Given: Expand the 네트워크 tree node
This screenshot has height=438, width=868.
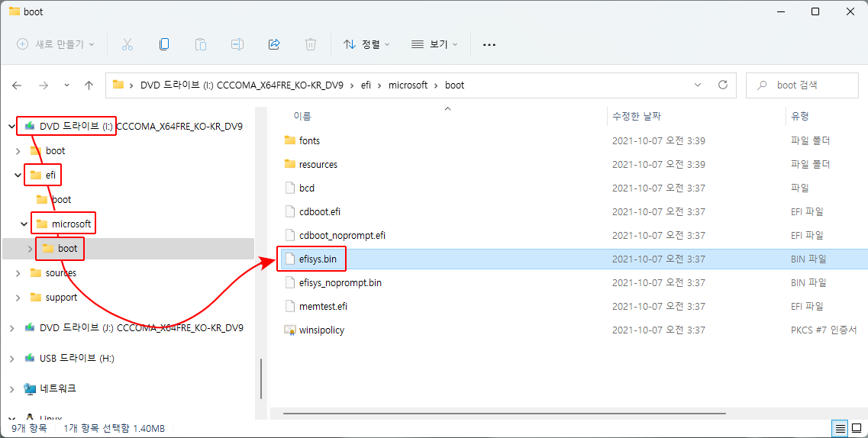Looking at the screenshot, I should (12, 388).
